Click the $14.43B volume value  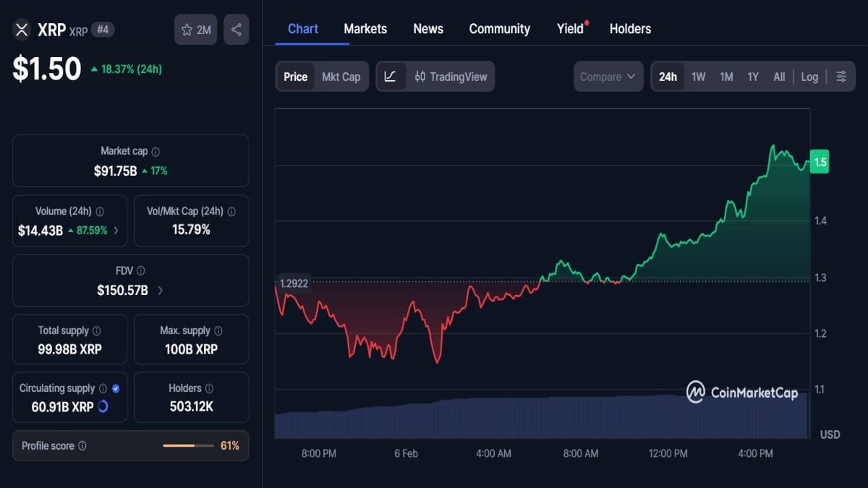(x=41, y=231)
